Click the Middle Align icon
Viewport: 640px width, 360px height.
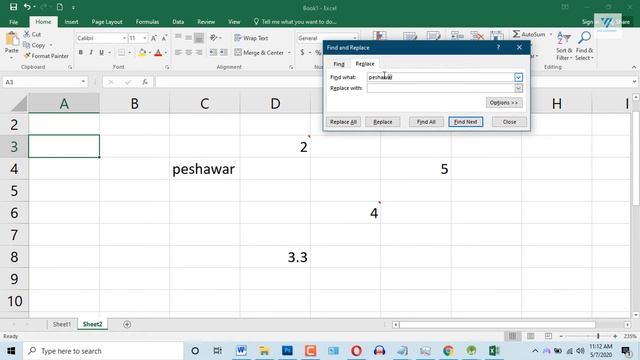[188, 38]
